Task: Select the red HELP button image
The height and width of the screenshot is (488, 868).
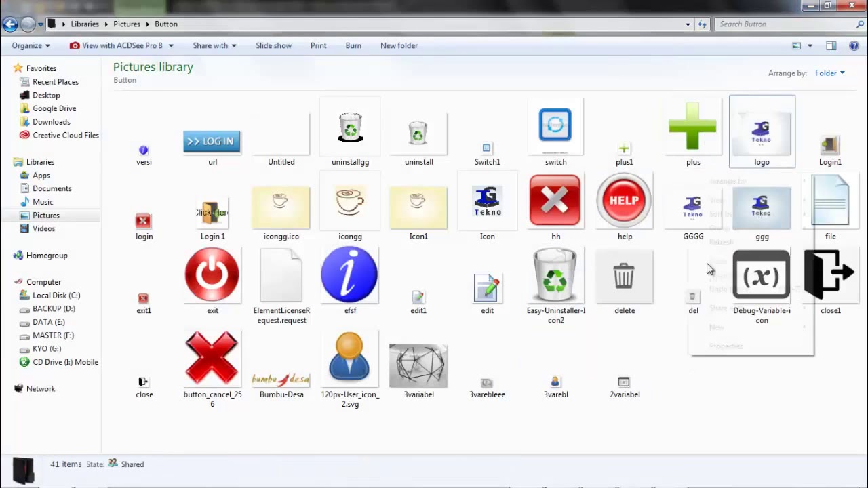Action: pyautogui.click(x=624, y=200)
